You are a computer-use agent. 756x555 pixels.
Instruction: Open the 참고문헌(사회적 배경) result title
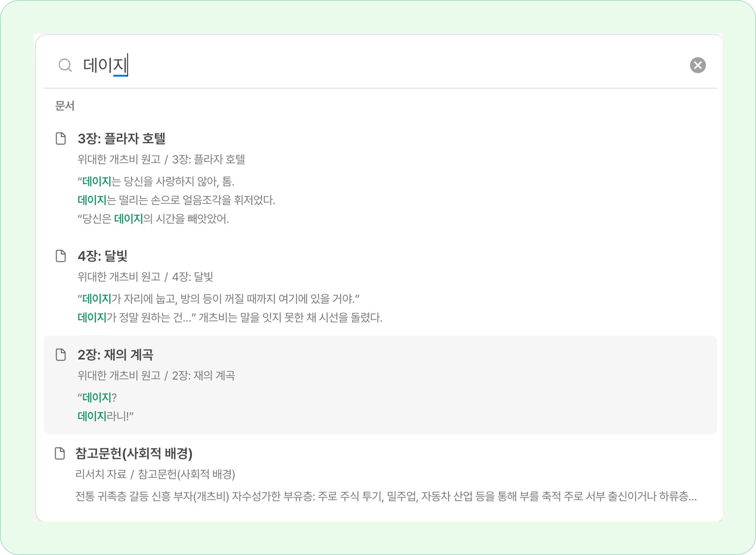tap(134, 453)
